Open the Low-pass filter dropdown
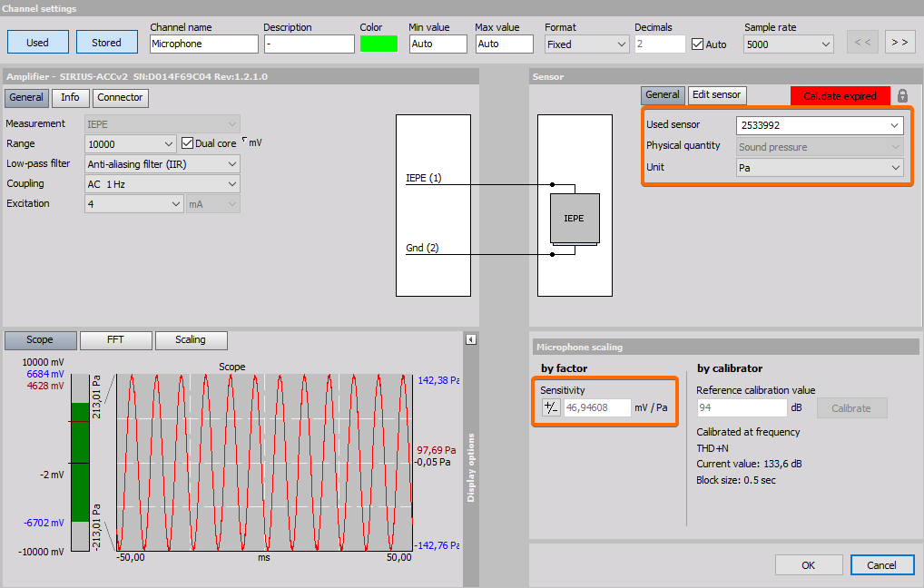This screenshot has width=924, height=588. pyautogui.click(x=162, y=164)
